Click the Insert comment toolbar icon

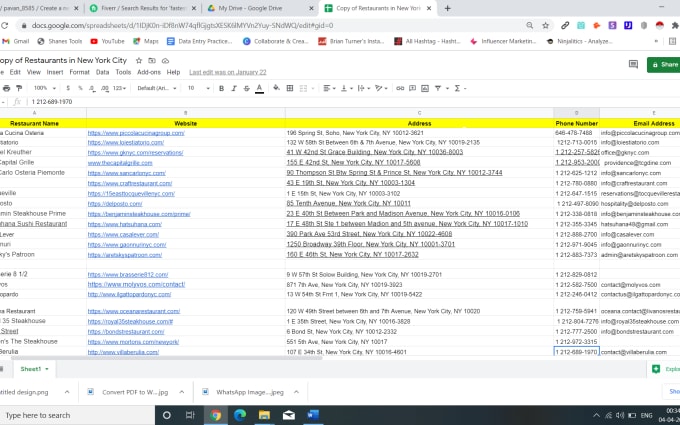[x=412, y=88]
